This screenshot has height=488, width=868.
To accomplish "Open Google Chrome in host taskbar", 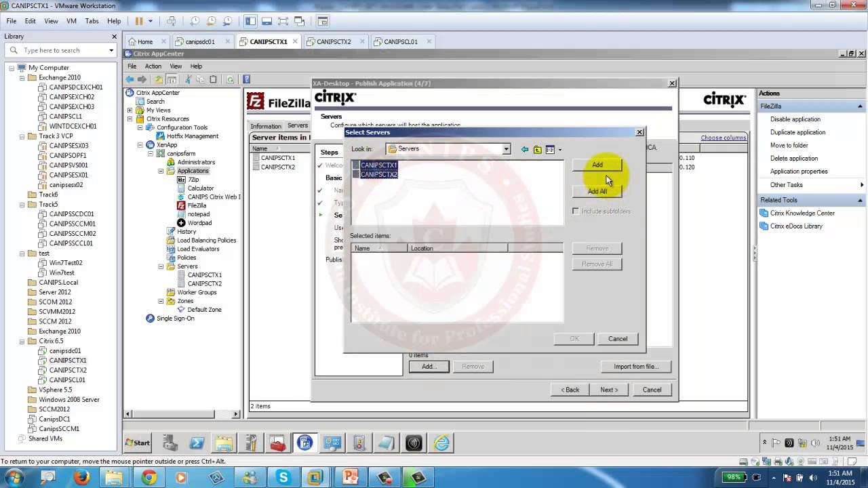I will click(149, 477).
